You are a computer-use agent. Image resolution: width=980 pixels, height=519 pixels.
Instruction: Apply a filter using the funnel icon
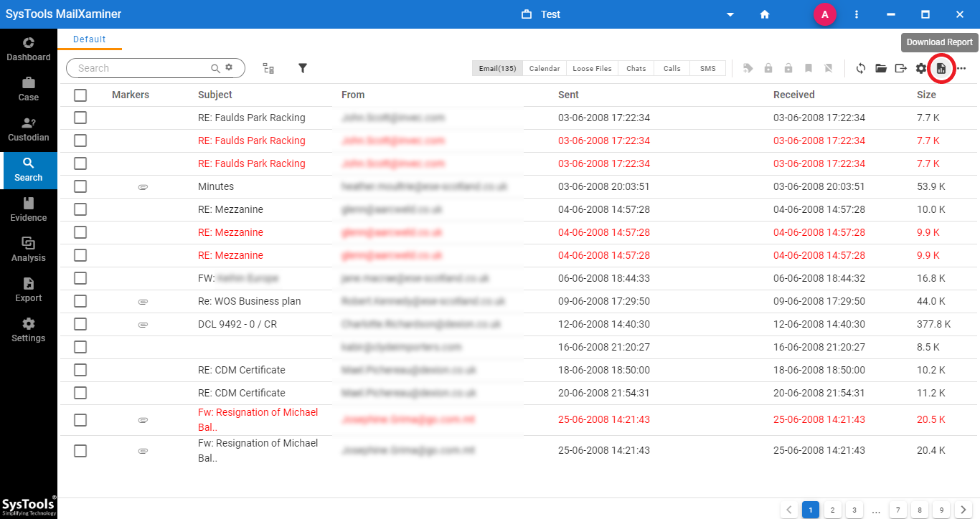pyautogui.click(x=302, y=68)
